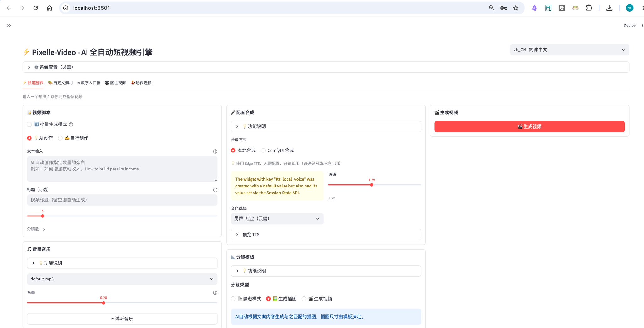Expand 功能说明 under 分镜模板
Screen dimensions: 644x328
click(x=326, y=271)
